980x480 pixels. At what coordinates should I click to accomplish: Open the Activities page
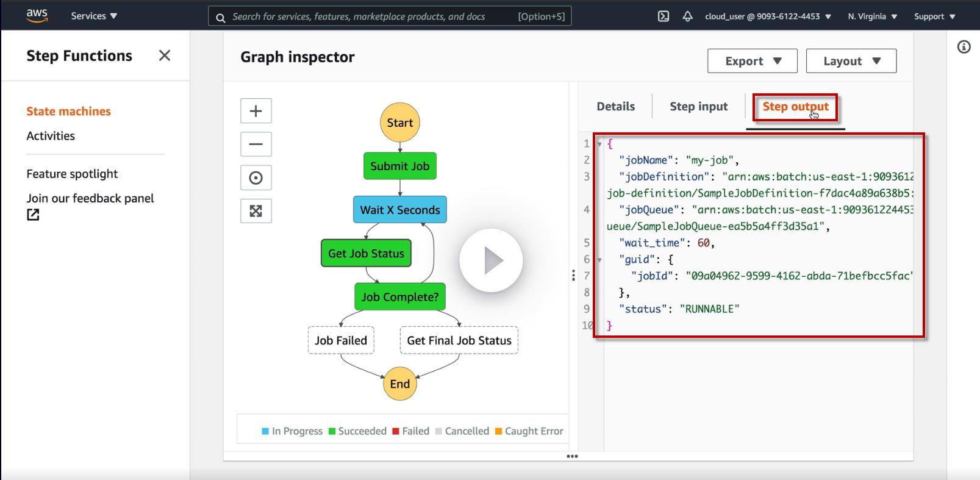click(51, 136)
